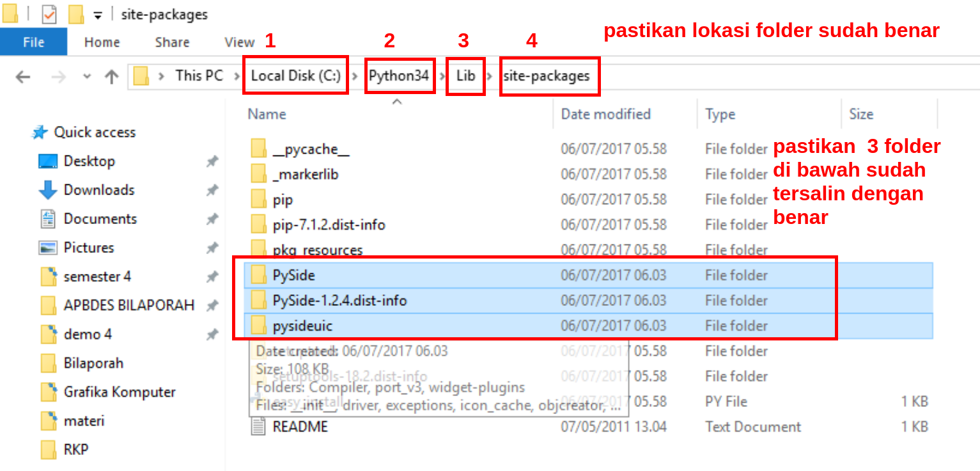Click the New folder icon in title bar
Screen dimensions: 980x471
tap(76, 13)
